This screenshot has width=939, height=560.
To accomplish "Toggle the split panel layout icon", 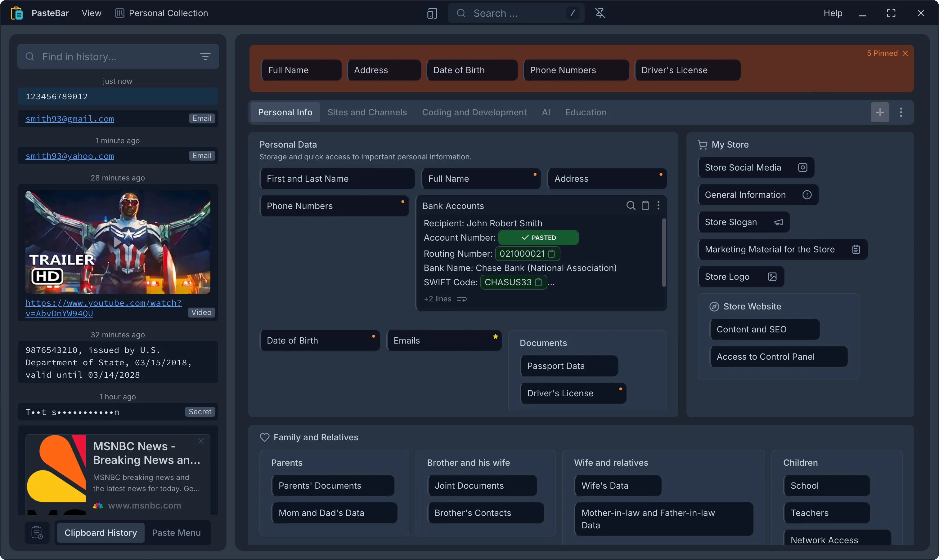I will coord(432,14).
